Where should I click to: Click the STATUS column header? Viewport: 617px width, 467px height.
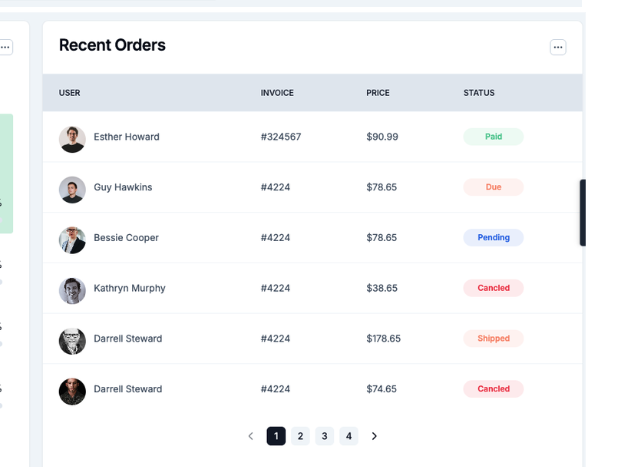coord(479,93)
